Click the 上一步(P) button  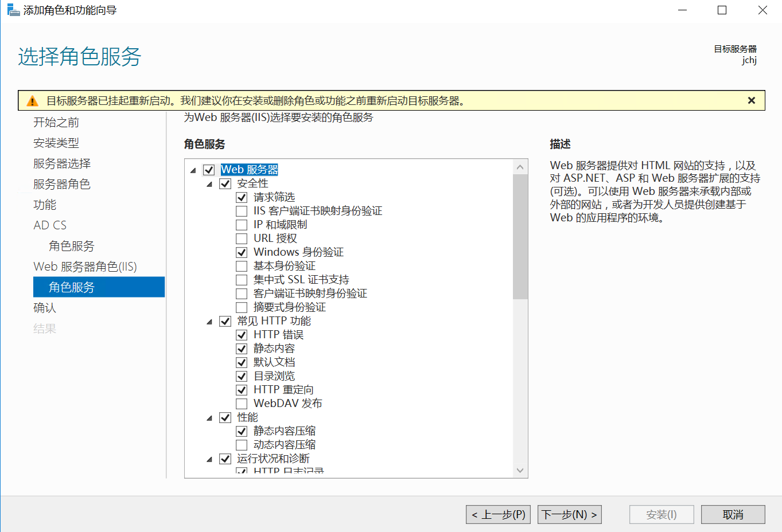point(499,515)
